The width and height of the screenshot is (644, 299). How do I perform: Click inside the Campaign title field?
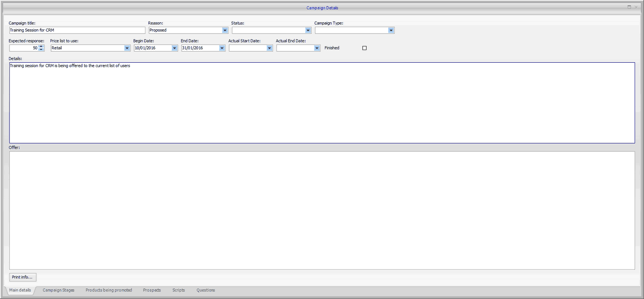coord(77,30)
